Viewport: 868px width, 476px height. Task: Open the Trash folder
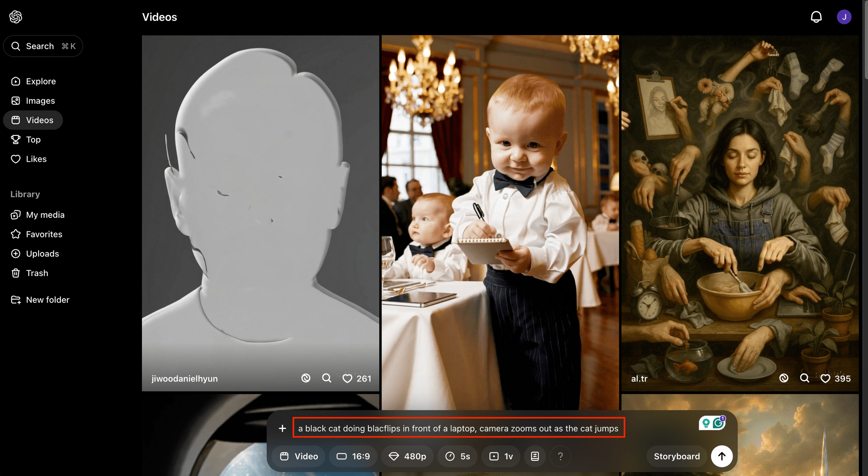30,273
